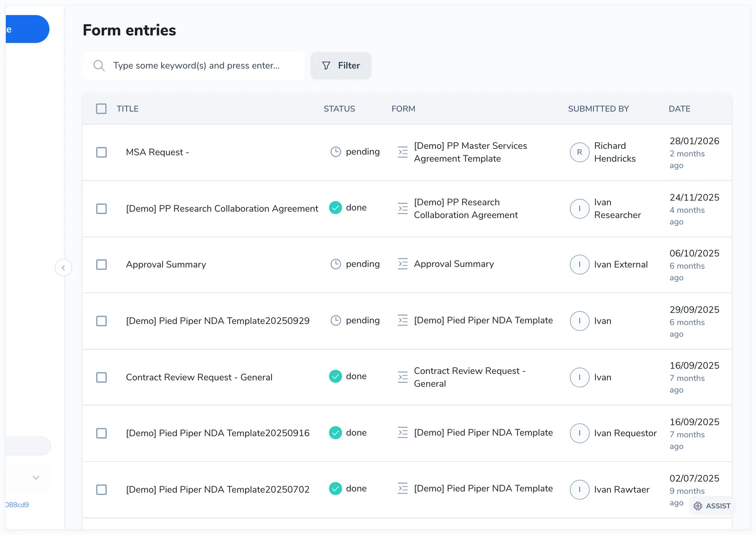Click the 088cd9 text in sidebar
The image size is (756, 535).
[x=17, y=505]
